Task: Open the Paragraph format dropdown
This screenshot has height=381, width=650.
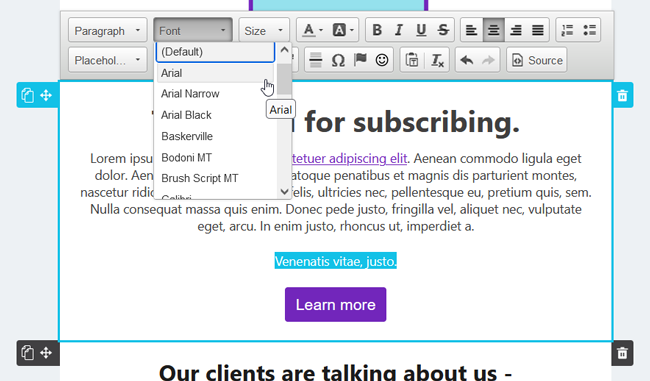Action: (108, 30)
